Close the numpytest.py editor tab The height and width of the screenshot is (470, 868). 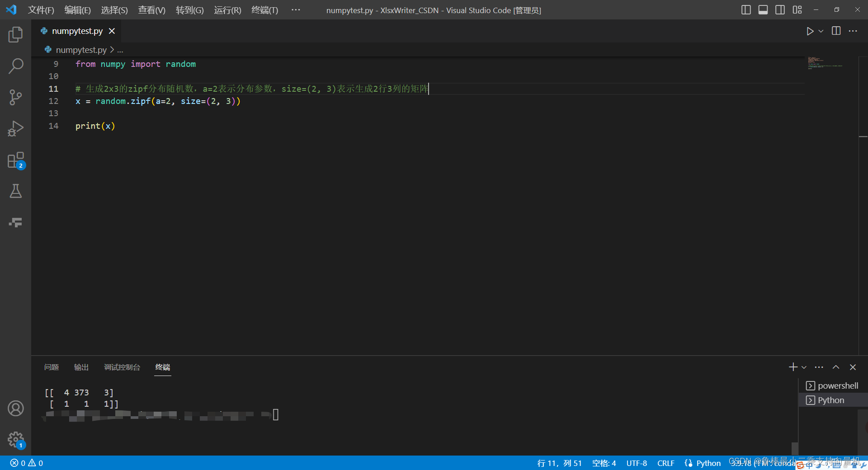click(112, 31)
